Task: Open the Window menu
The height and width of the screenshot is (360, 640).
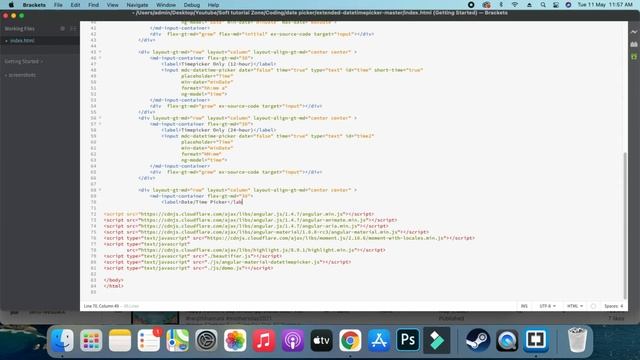Action: click(166, 5)
